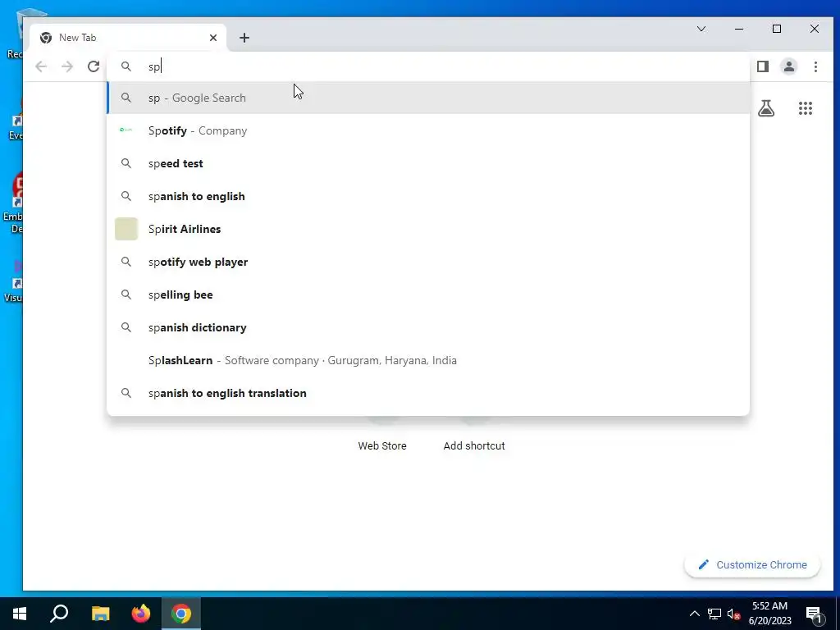The height and width of the screenshot is (630, 840).
Task: Choose 'sp - Google Search' suggestion
Action: [x=428, y=98]
